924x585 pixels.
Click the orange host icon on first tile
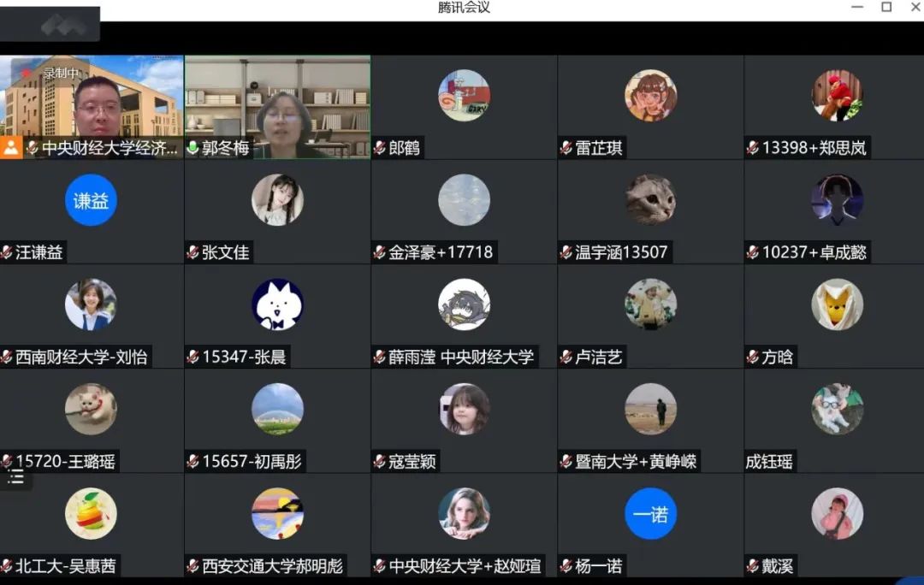[x=10, y=147]
